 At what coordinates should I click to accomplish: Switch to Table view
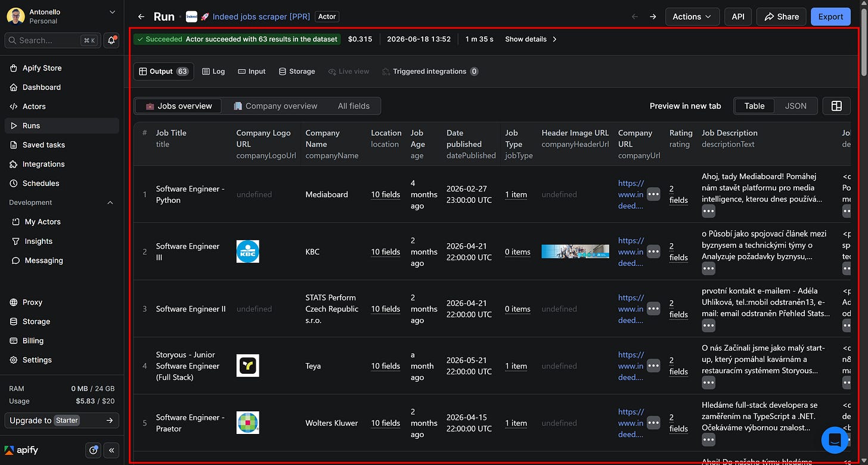tap(754, 106)
